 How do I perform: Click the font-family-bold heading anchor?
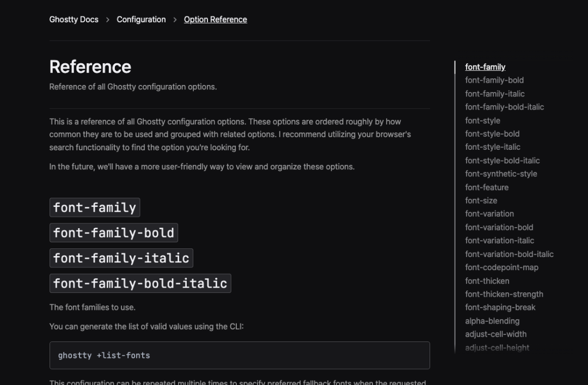(x=114, y=233)
